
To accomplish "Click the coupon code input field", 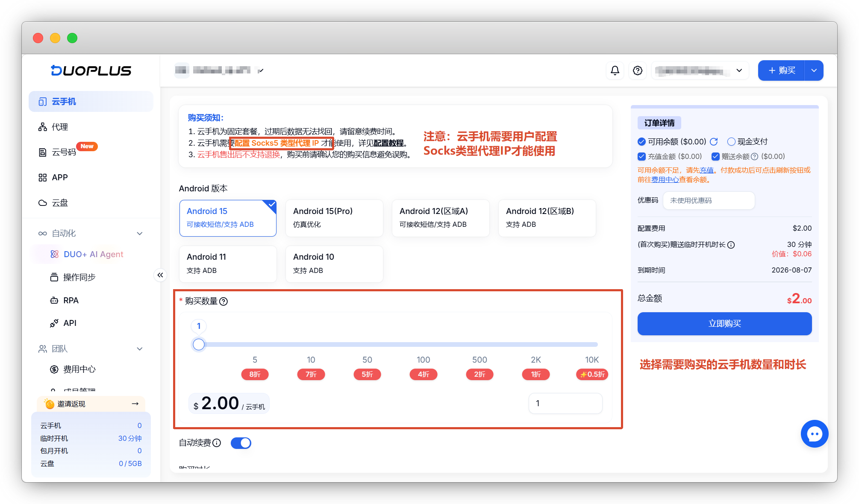I will point(709,200).
